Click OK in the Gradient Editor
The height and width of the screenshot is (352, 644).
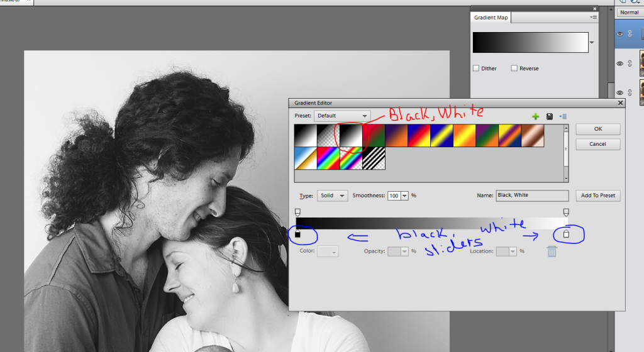597,129
